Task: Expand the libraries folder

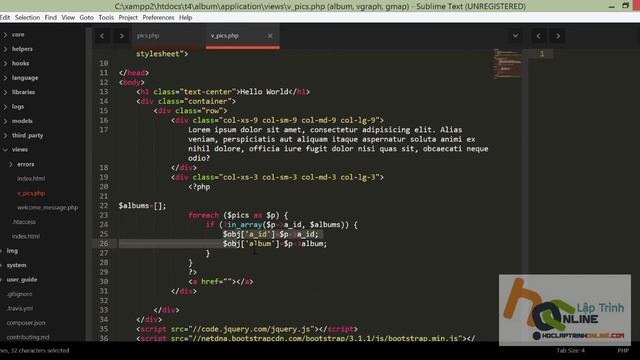Action: click(x=23, y=92)
